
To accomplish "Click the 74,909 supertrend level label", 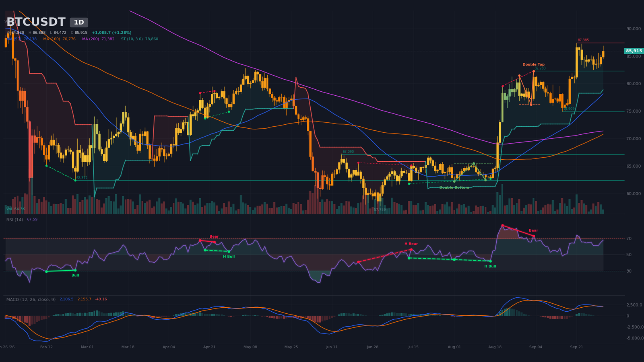I will (569, 109).
